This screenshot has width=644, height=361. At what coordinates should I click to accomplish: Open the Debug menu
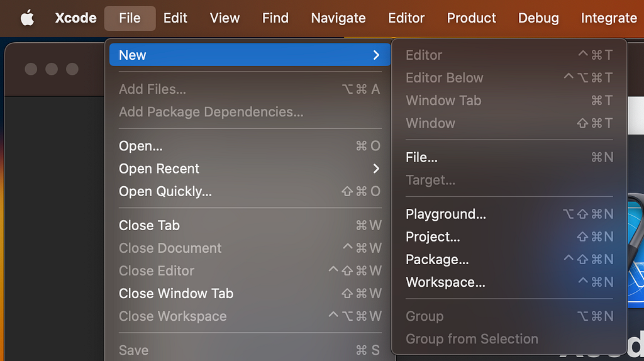[x=538, y=18]
